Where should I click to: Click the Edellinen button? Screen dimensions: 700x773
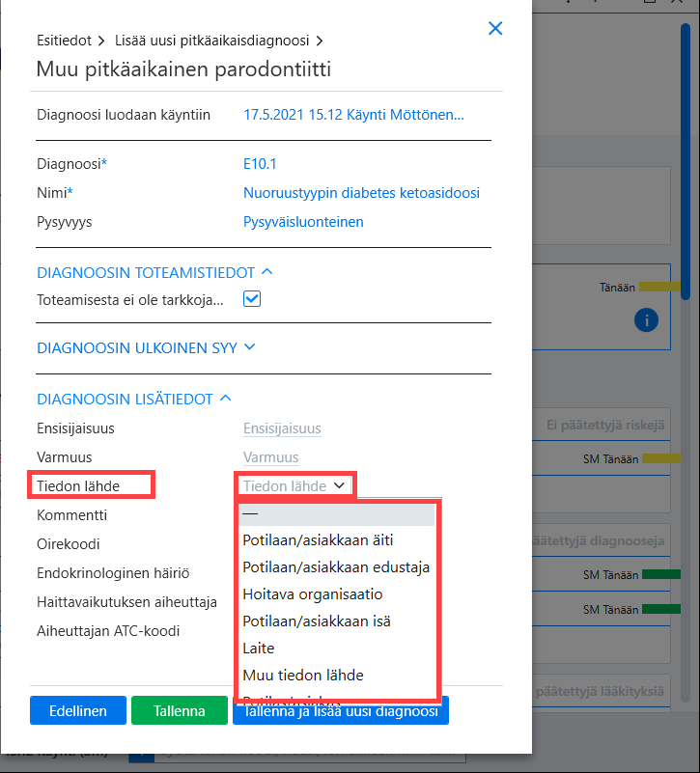click(78, 710)
